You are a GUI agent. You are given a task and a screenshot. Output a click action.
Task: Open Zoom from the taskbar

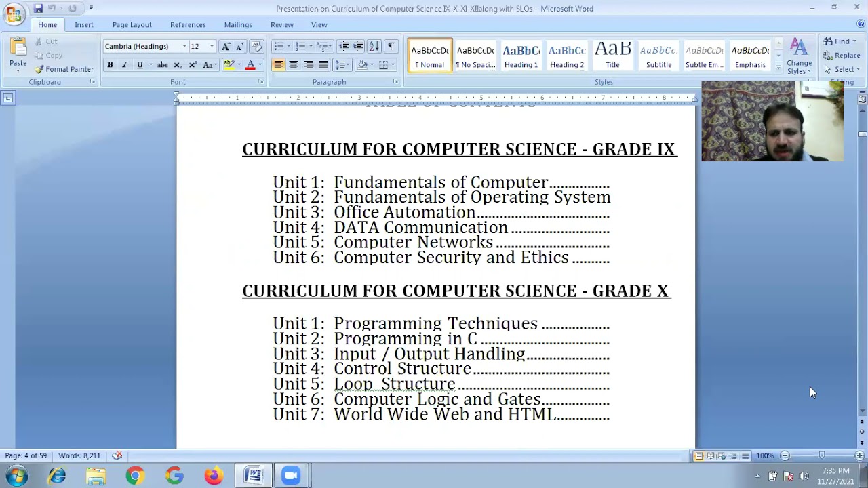coord(292,476)
